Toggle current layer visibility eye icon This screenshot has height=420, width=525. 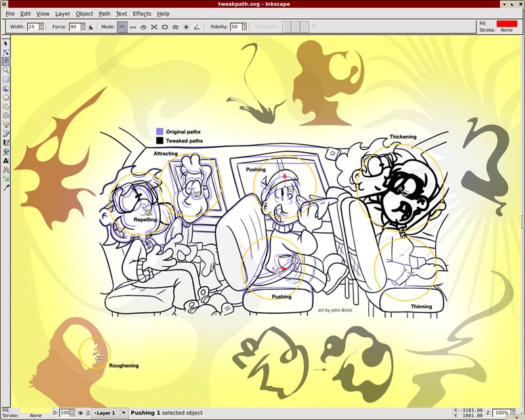(80, 413)
